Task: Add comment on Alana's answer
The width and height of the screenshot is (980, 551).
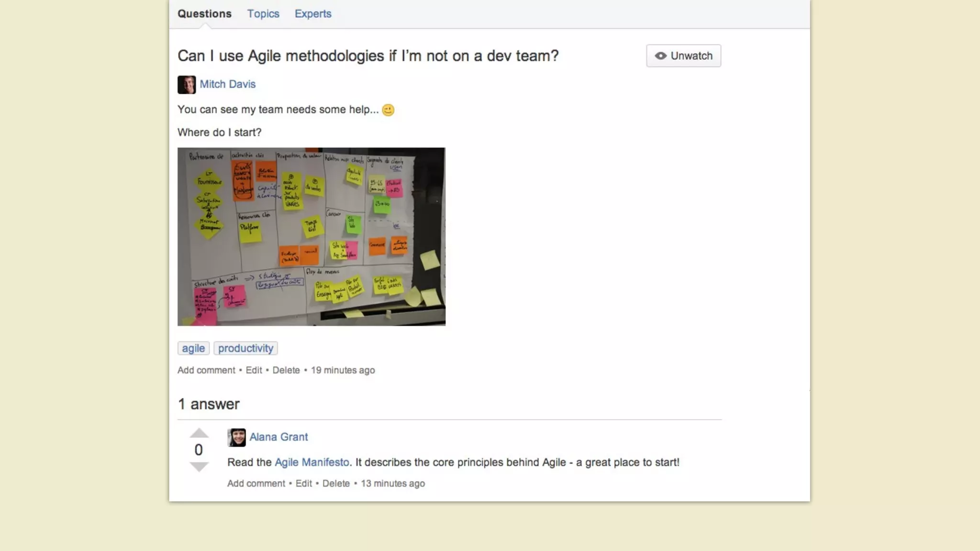Action: (256, 484)
